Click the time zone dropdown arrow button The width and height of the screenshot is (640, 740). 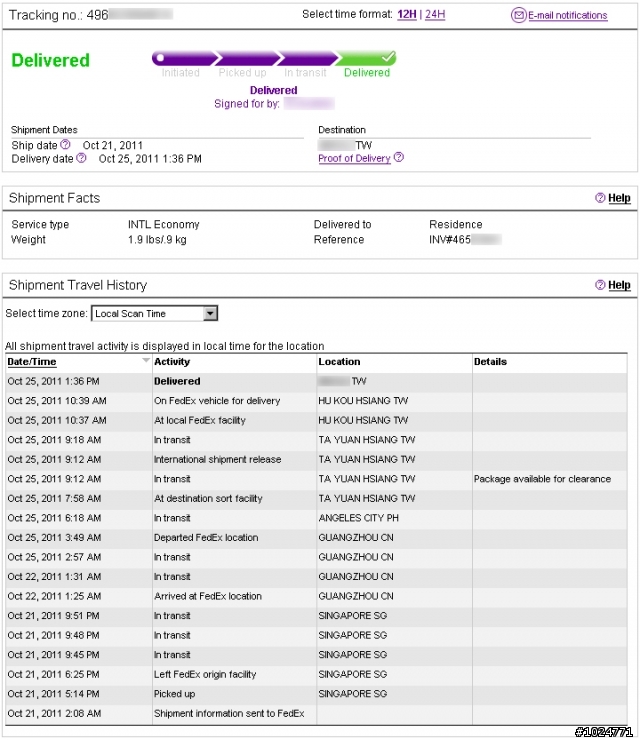210,313
